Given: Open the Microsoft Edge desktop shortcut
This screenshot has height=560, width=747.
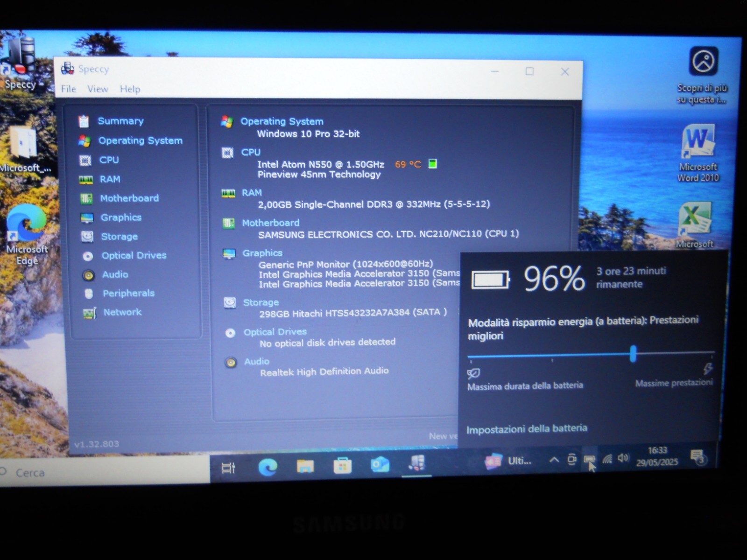Looking at the screenshot, I should pyautogui.click(x=27, y=235).
